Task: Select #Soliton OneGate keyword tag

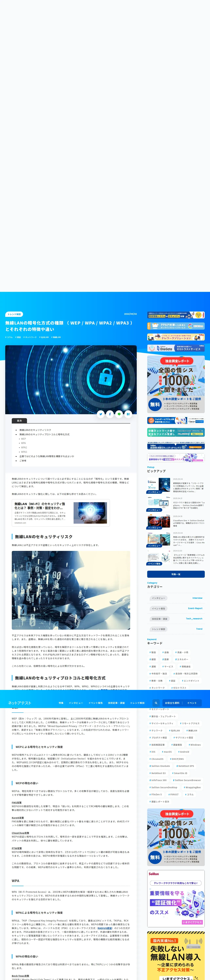Action: [x=160, y=766]
